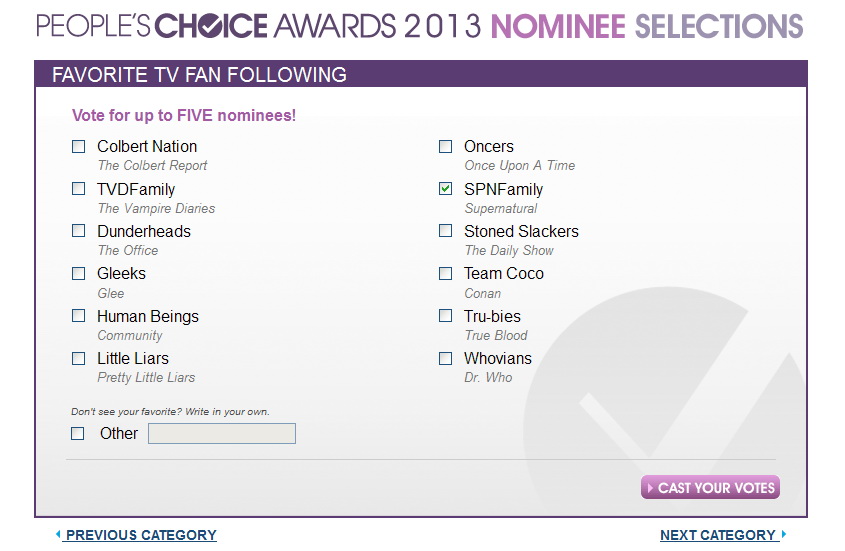Check the Stoned Slackers checkbox
This screenshot has width=845, height=551.
446,231
